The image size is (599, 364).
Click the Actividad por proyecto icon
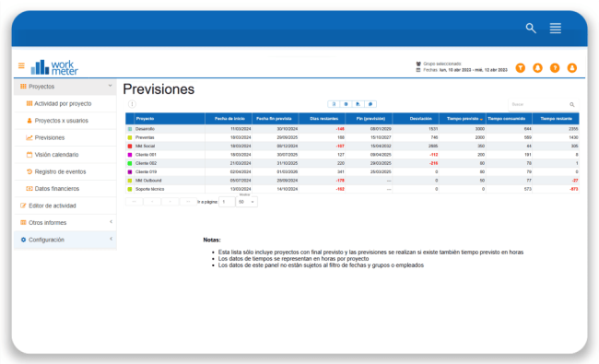click(x=29, y=103)
